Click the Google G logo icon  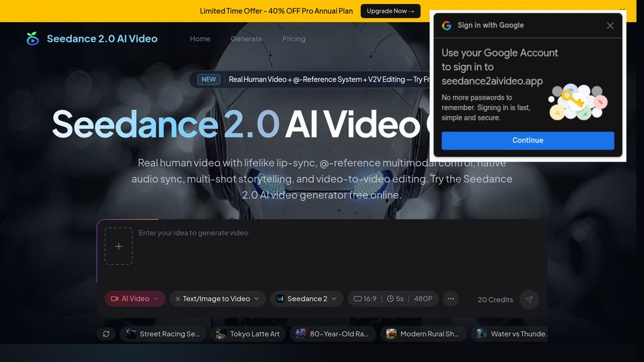coord(447,25)
